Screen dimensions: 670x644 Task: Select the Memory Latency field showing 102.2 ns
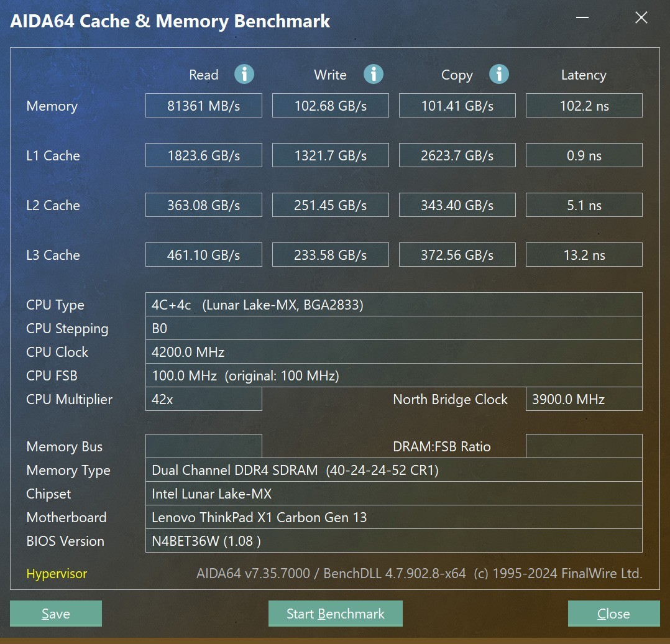click(x=584, y=105)
